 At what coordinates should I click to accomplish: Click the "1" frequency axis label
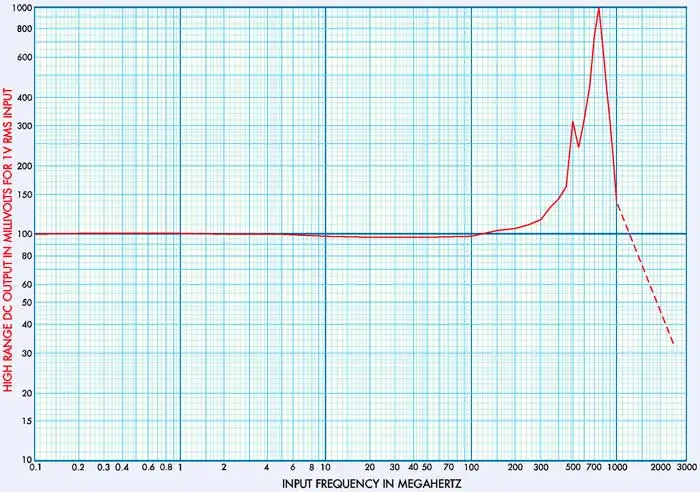tap(180, 467)
